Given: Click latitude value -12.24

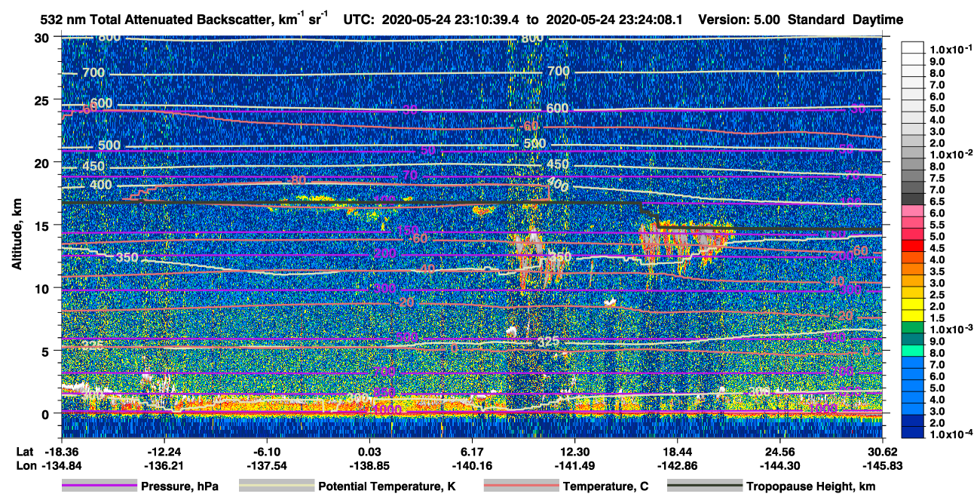Looking at the screenshot, I should tap(164, 451).
